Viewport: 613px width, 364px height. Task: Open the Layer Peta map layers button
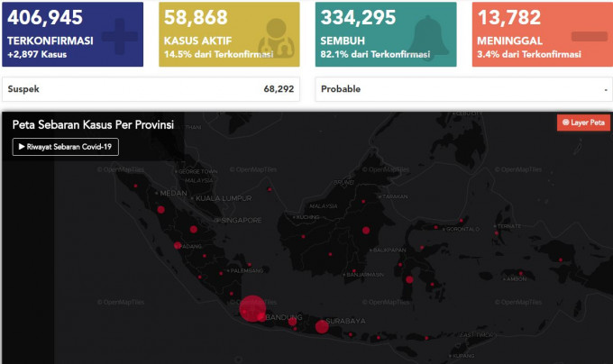click(x=583, y=123)
